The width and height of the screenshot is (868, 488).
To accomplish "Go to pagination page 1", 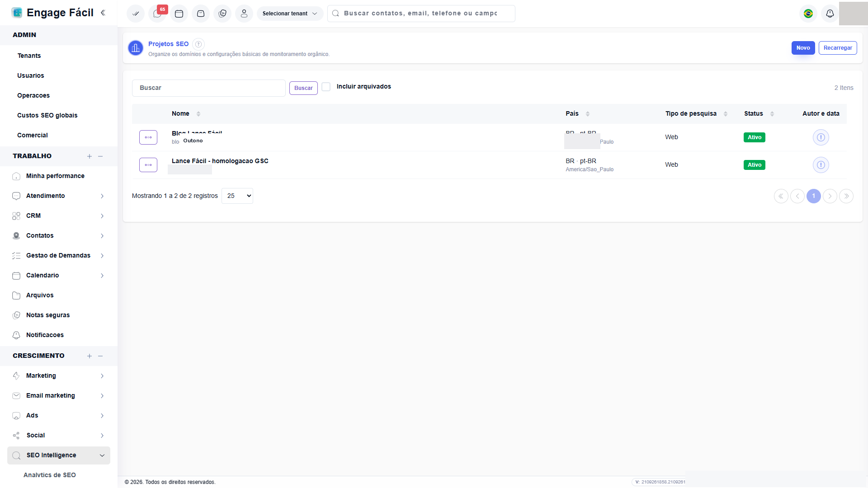I will (814, 196).
